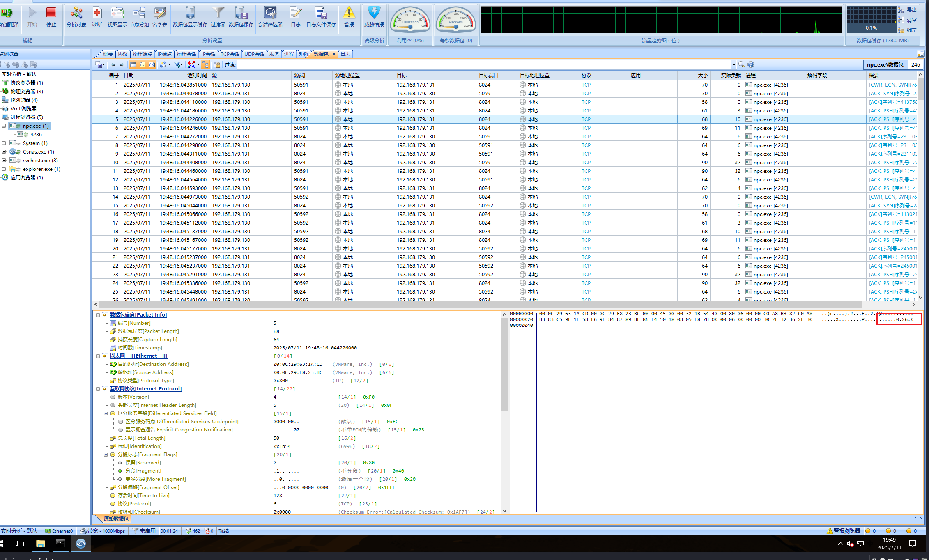Collapse the 以太网 Ethernet II section
This screenshot has height=560, width=929.
tap(98, 356)
